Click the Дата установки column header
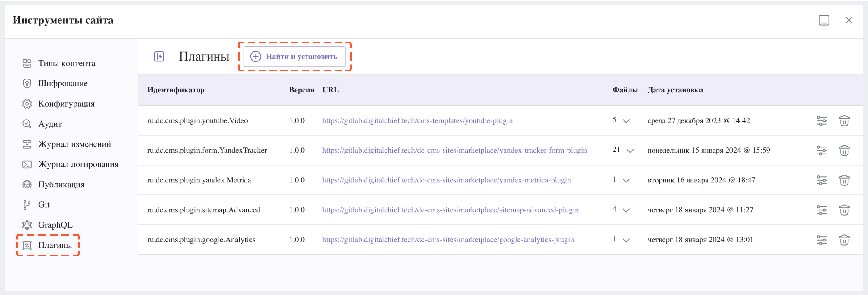This screenshot has width=868, height=295. [675, 90]
